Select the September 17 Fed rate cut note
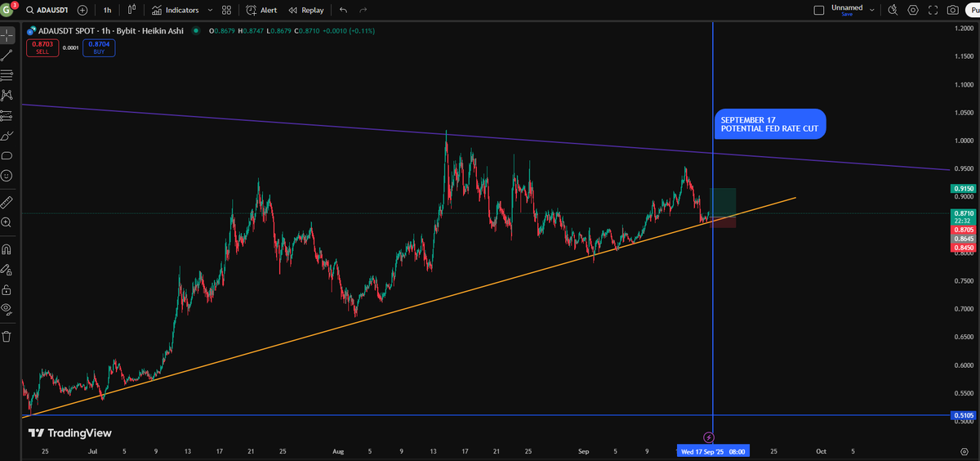The image size is (980, 461). click(770, 124)
